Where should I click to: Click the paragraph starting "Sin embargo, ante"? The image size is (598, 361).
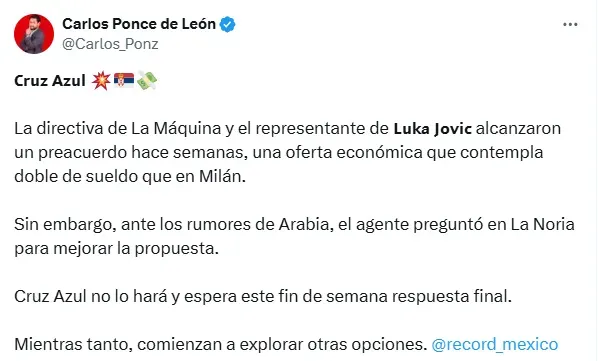pos(294,236)
